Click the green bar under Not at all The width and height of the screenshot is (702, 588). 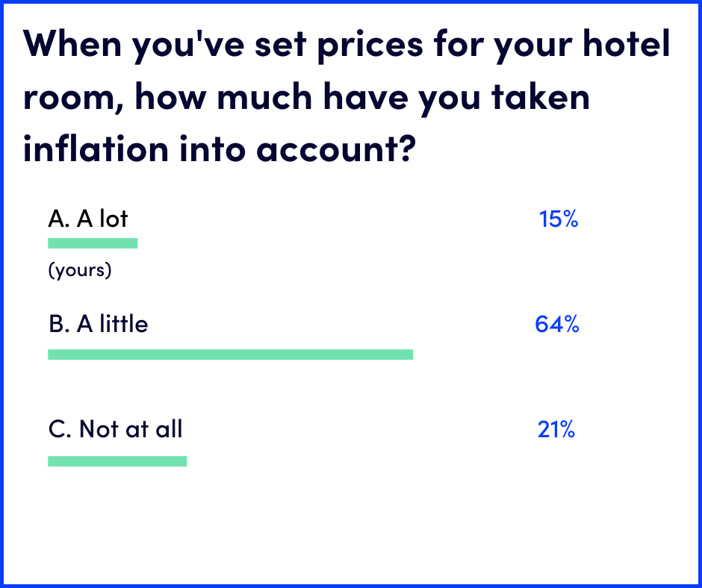117,461
